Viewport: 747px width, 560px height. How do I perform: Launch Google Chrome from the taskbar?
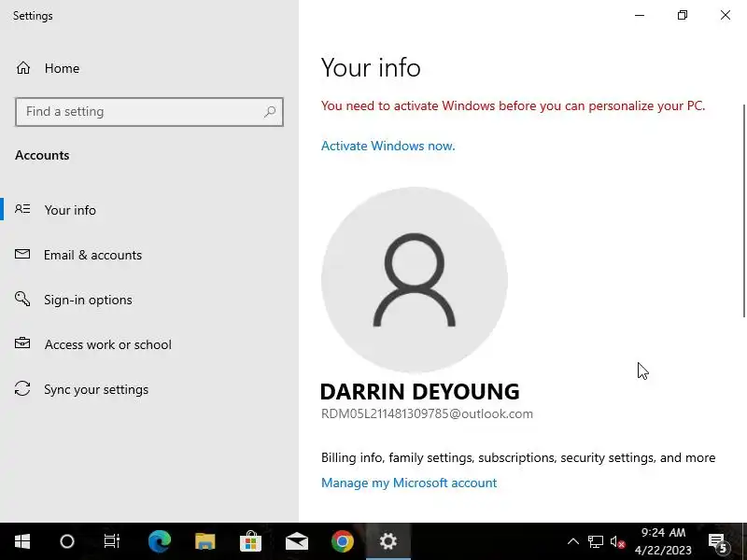click(342, 541)
